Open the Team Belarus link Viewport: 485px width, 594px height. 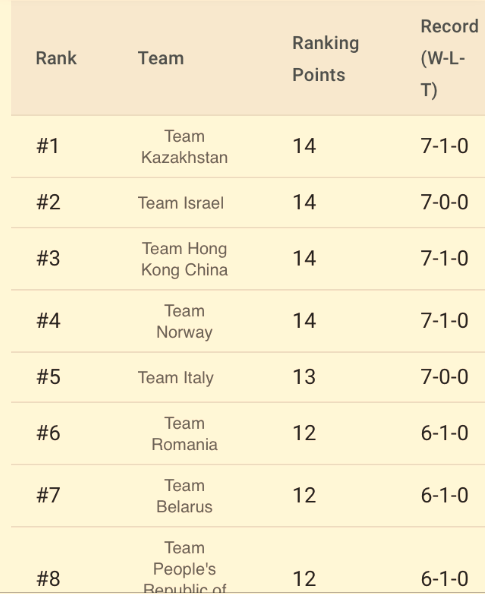[185, 496]
